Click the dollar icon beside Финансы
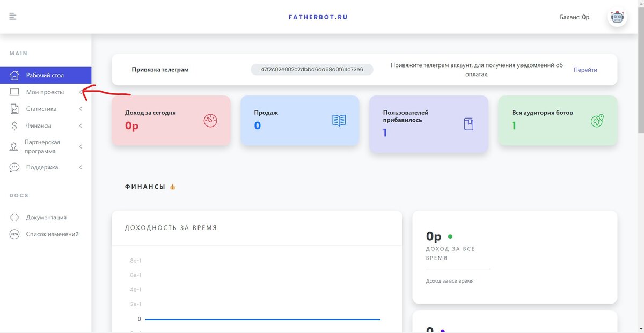The height and width of the screenshot is (333, 644). click(15, 126)
